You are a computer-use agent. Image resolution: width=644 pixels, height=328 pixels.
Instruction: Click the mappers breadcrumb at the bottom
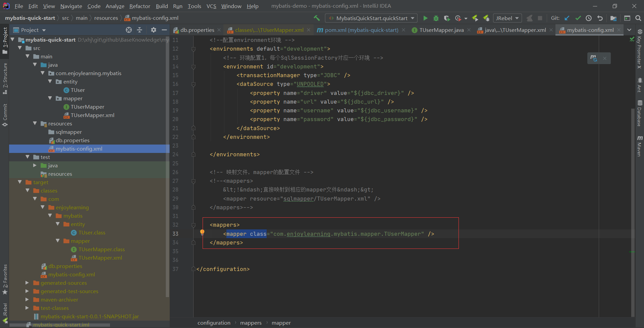[x=251, y=323]
